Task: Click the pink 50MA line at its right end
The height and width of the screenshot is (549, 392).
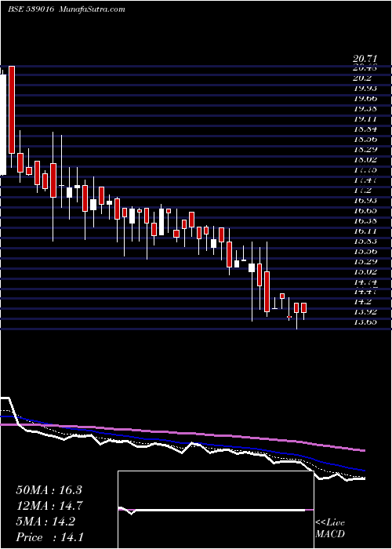Action: click(363, 451)
